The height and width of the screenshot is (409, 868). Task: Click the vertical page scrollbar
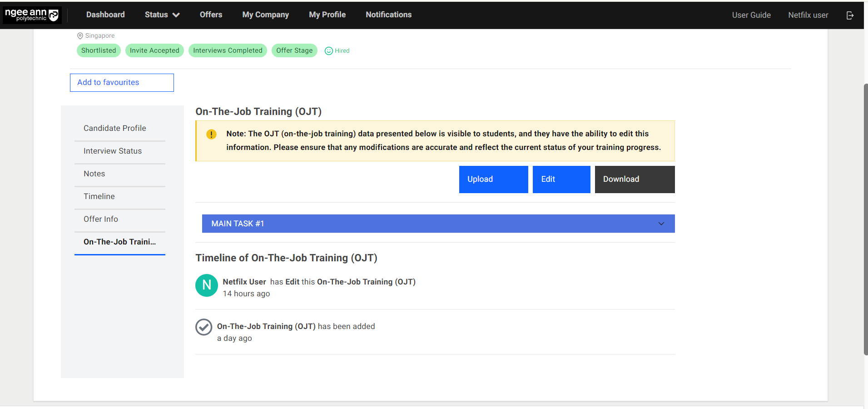865,218
